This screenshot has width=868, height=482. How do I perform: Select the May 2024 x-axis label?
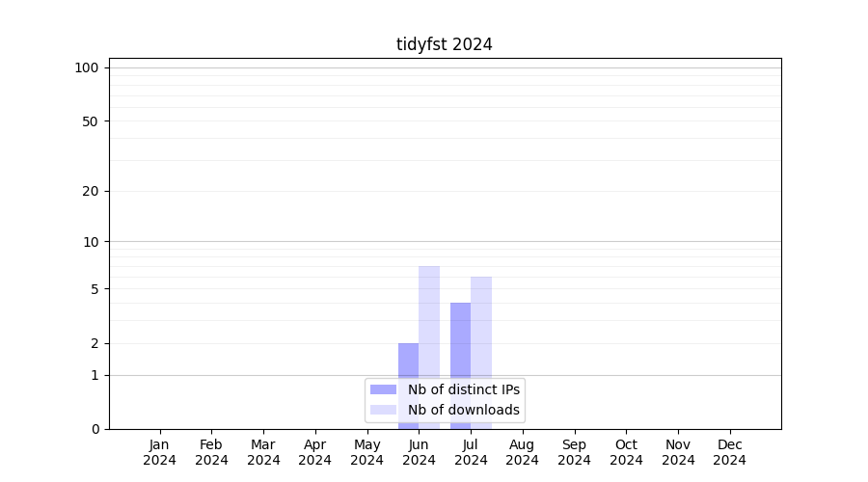point(366,452)
